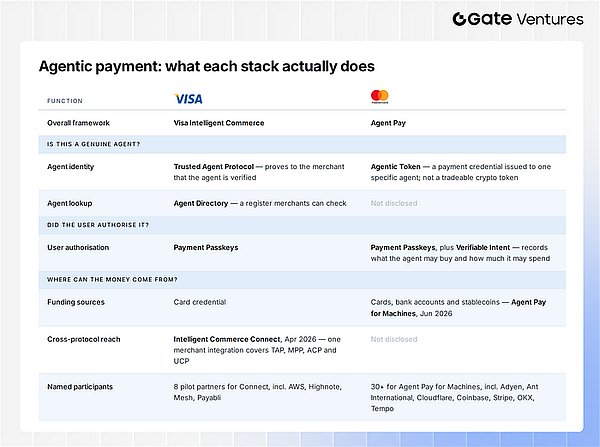Click the 'User authorisation' row label

[78, 247]
